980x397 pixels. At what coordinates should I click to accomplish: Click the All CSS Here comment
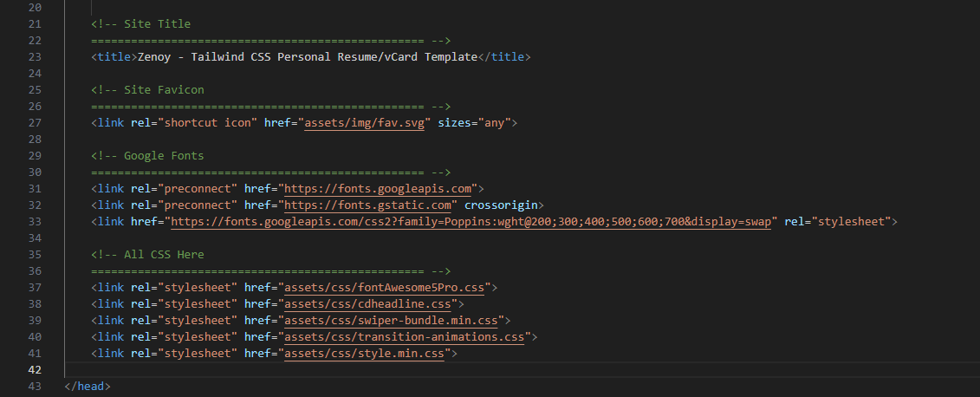[147, 255]
